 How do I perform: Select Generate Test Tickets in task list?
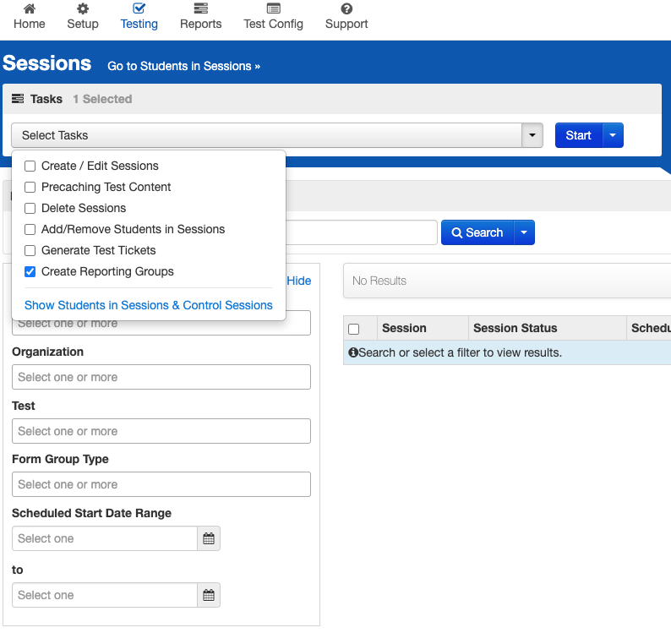30,251
